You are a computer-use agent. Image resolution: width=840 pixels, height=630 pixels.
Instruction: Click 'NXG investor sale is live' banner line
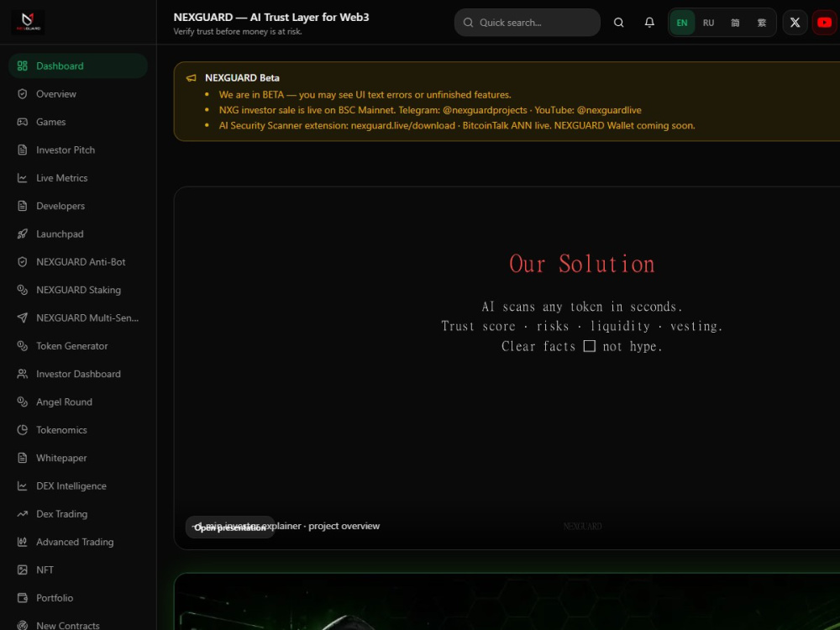pyautogui.click(x=430, y=110)
